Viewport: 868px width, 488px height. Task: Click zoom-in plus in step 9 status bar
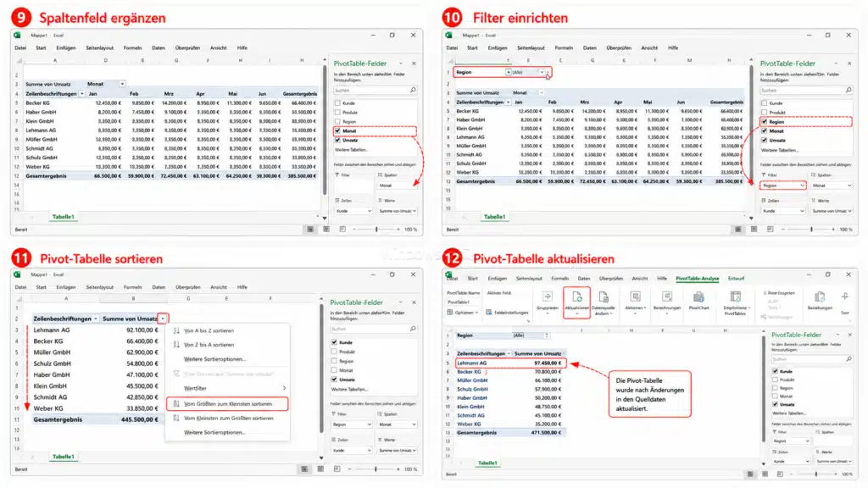(398, 229)
